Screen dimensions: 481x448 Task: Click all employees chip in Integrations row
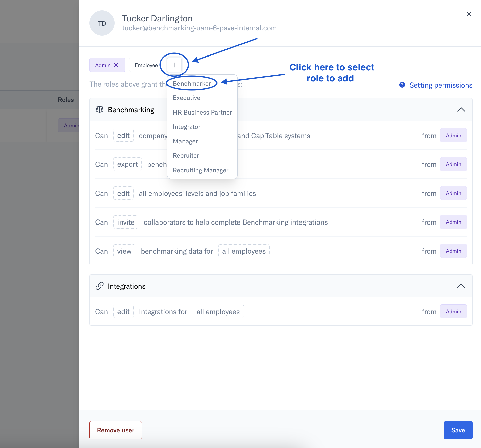coord(218,311)
